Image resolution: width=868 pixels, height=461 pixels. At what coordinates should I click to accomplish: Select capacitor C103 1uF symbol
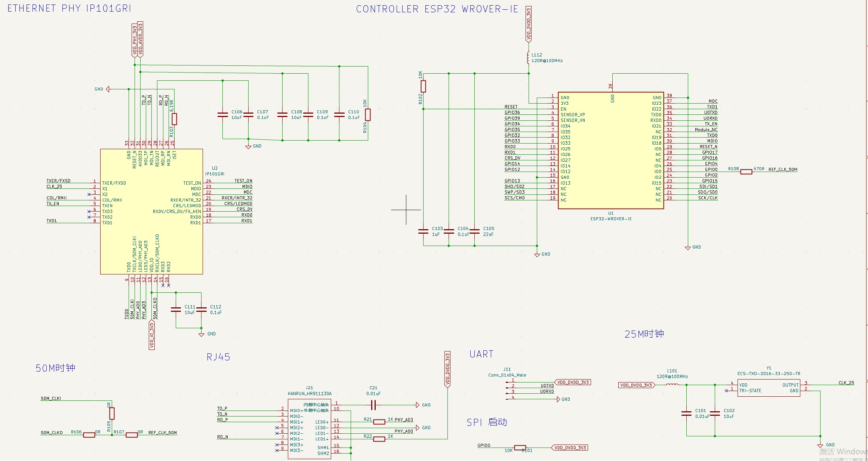tap(423, 231)
